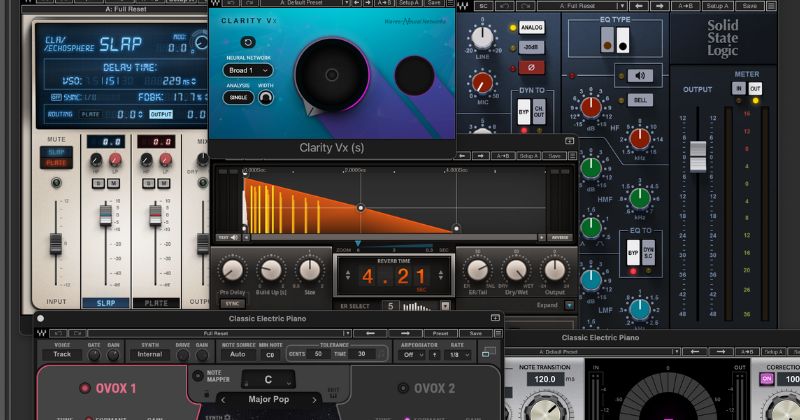Click the Build Up knob

(271, 270)
